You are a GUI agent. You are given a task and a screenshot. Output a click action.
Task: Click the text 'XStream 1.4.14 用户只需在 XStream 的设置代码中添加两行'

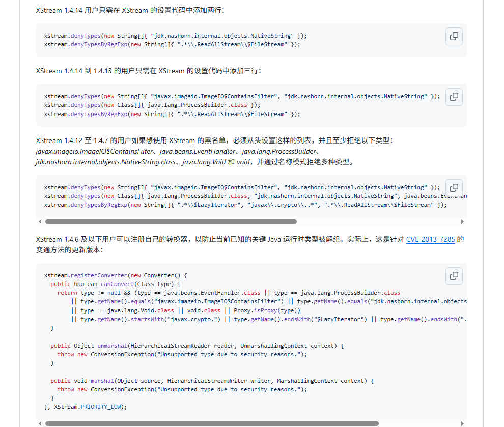coord(129,10)
